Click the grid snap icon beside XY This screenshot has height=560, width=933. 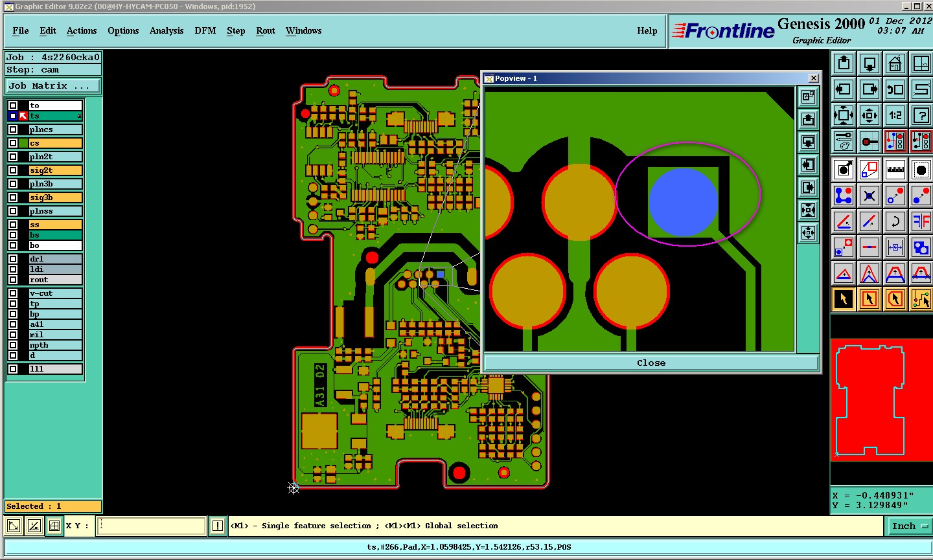[x=54, y=526]
